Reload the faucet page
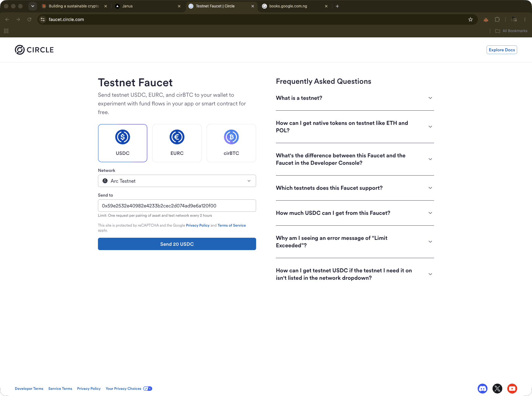The width and height of the screenshot is (532, 396). 29,19
